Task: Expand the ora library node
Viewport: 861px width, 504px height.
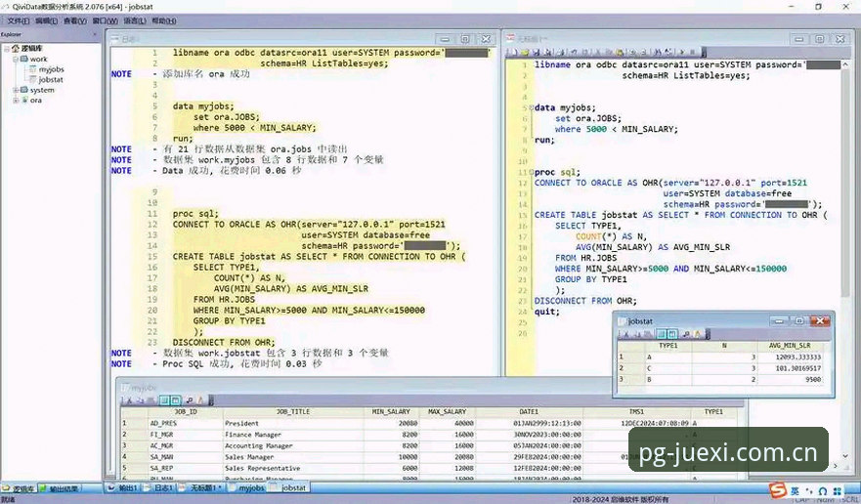Action: (16, 101)
